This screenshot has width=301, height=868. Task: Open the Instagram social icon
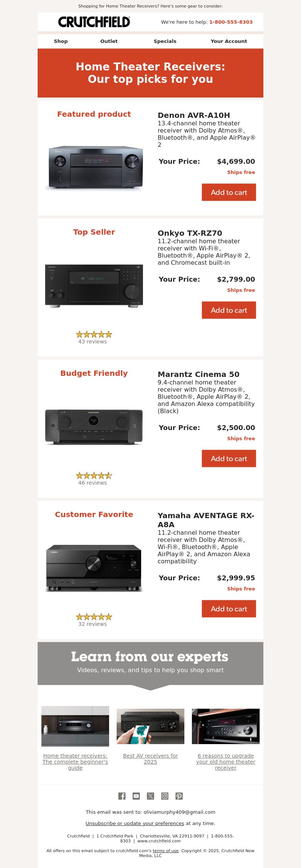pyautogui.click(x=165, y=796)
